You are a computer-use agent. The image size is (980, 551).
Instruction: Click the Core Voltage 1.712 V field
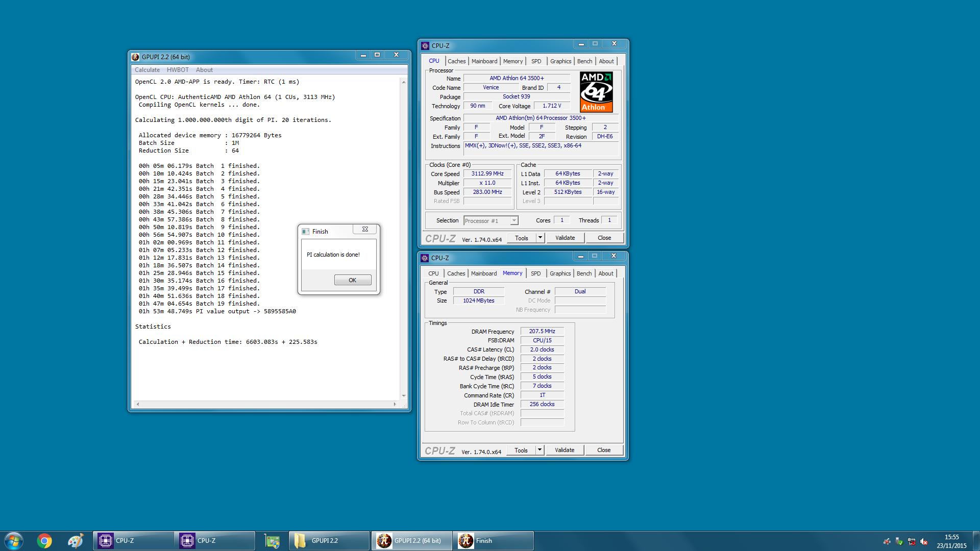(552, 106)
